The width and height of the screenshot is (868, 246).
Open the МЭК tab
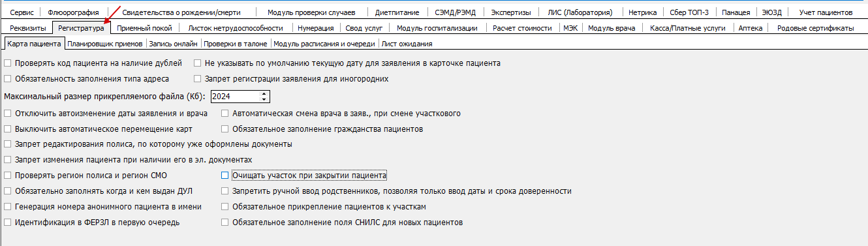coord(571,28)
